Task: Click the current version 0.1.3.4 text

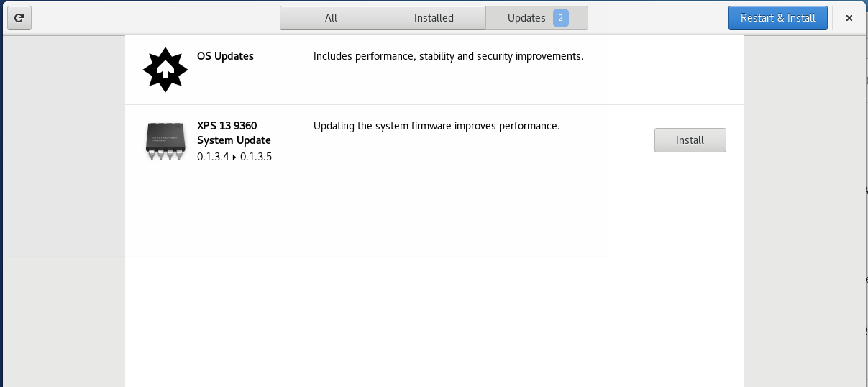Action: click(213, 157)
